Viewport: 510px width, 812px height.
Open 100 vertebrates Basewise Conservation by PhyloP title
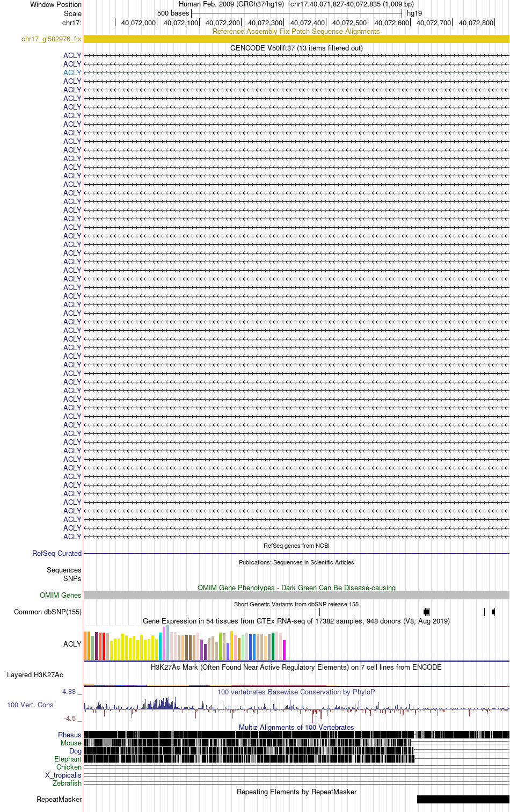(296, 692)
